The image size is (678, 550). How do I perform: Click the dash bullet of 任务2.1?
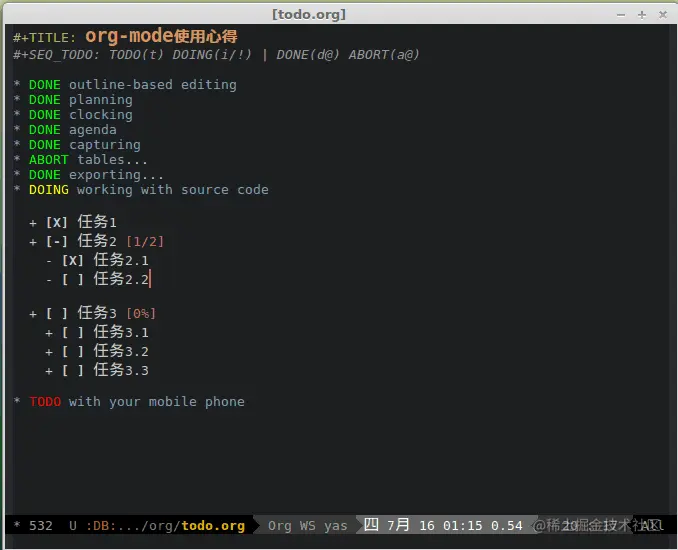49,261
